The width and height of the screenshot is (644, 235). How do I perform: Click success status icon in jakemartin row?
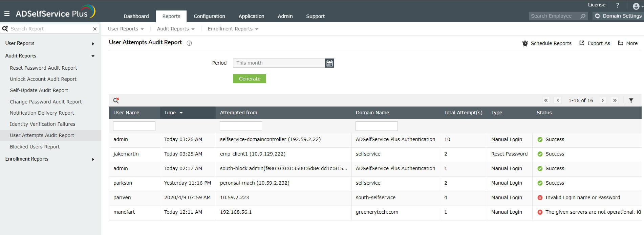(540, 154)
